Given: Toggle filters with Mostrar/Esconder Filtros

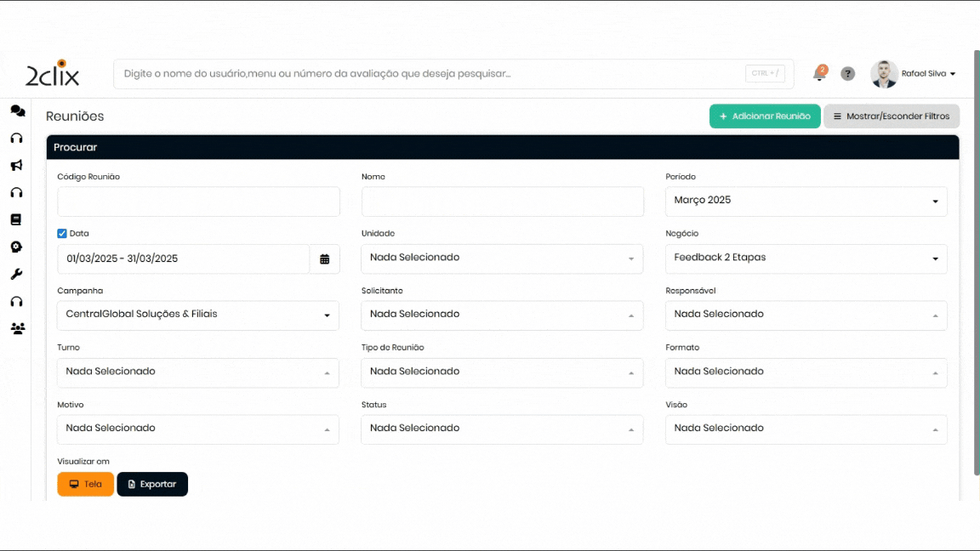Looking at the screenshot, I should [x=891, y=116].
